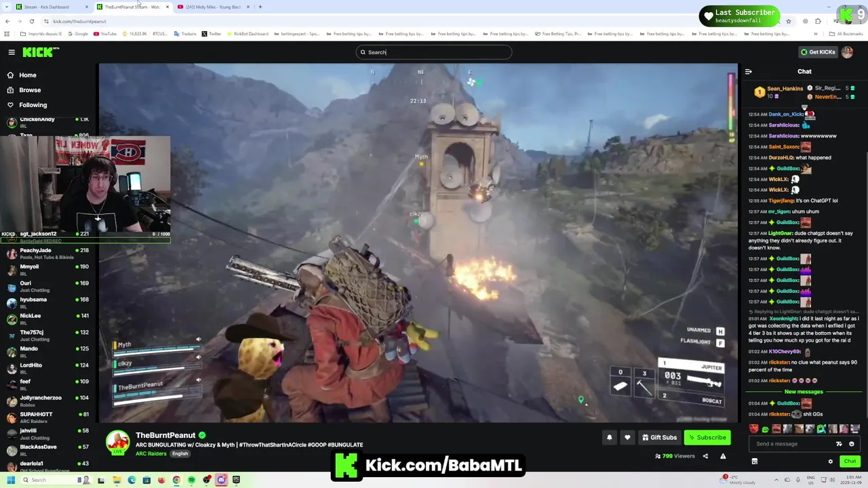Open Discord from taskbar
This screenshot has height=488, width=868.
coord(221,480)
